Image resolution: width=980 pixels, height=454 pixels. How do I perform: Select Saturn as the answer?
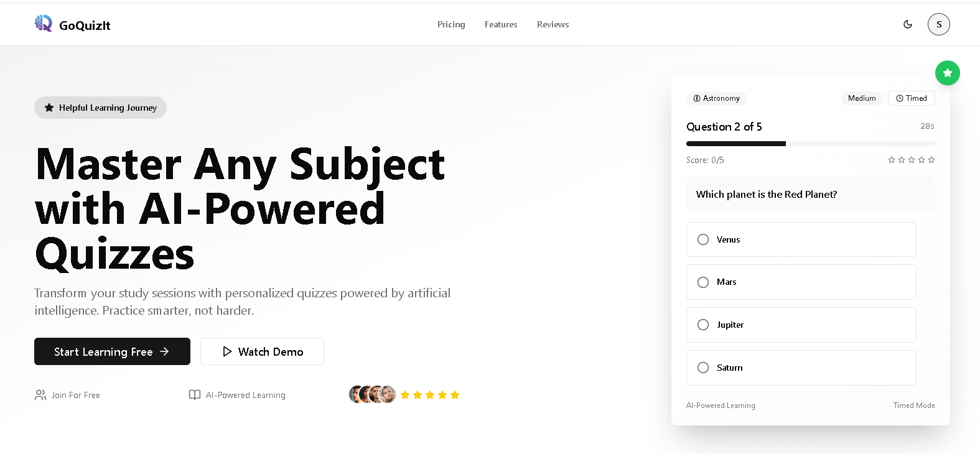click(x=801, y=368)
